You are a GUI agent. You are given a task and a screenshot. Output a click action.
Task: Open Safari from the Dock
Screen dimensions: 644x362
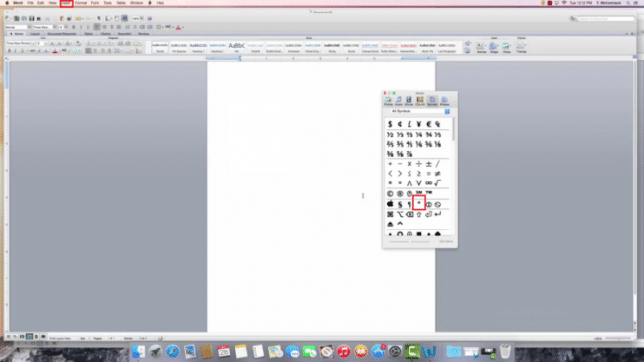[172, 351]
